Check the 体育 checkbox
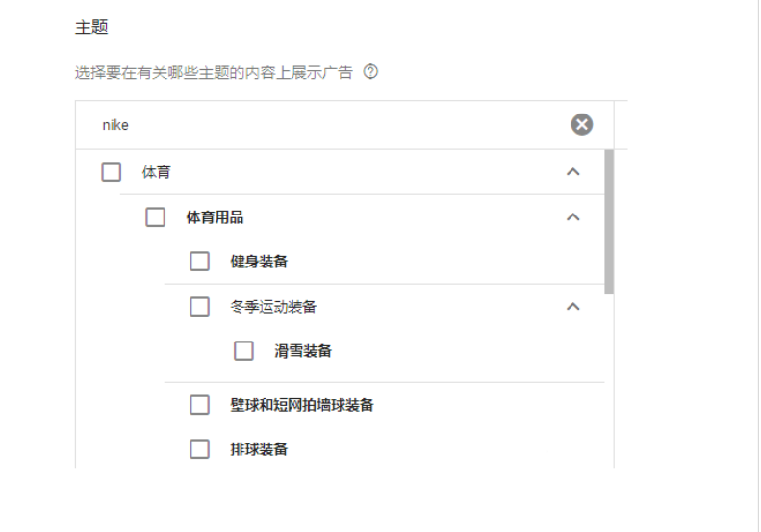761x532 pixels. [x=112, y=172]
